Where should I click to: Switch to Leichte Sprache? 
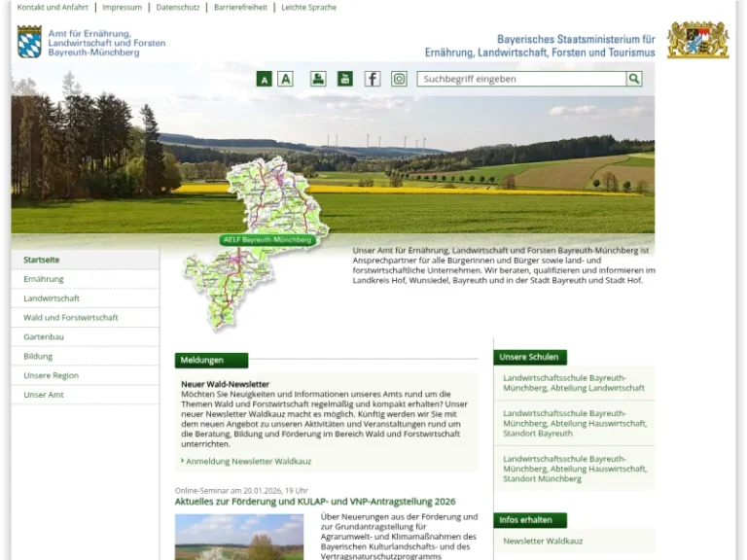[308, 8]
